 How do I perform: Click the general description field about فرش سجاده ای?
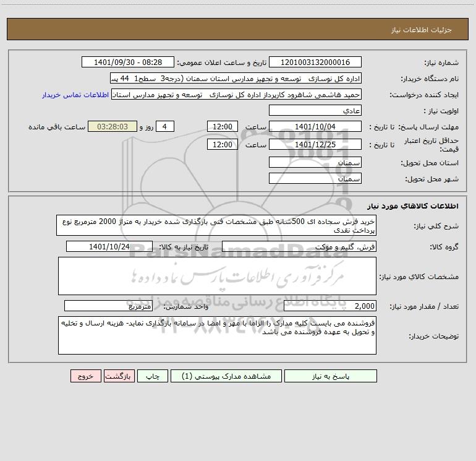click(x=216, y=225)
